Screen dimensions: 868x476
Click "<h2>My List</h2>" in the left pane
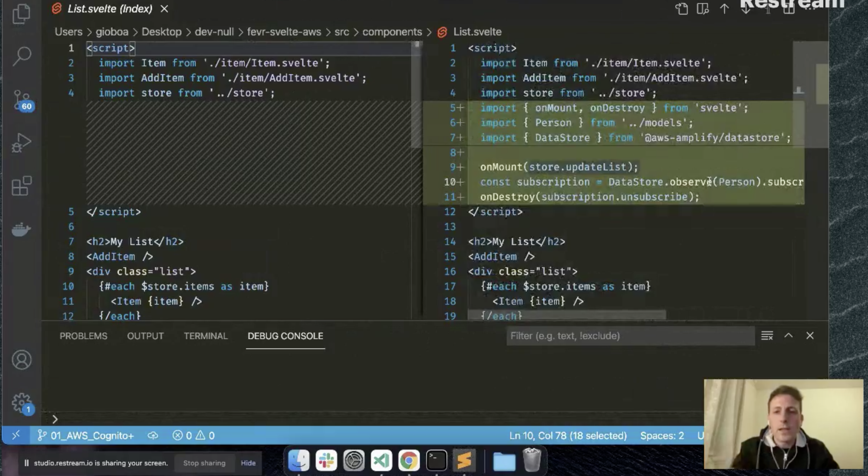click(135, 242)
